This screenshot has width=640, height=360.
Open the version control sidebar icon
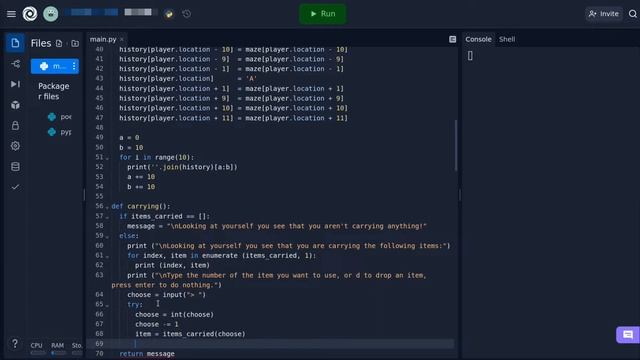[x=15, y=64]
